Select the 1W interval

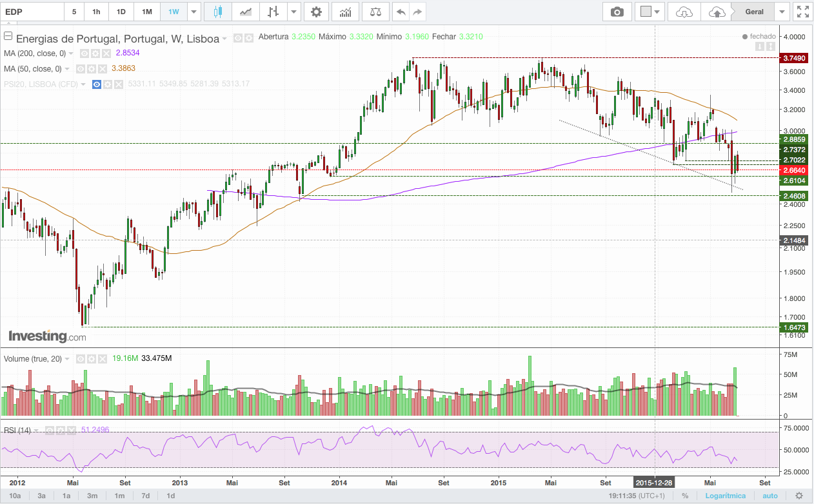[174, 12]
